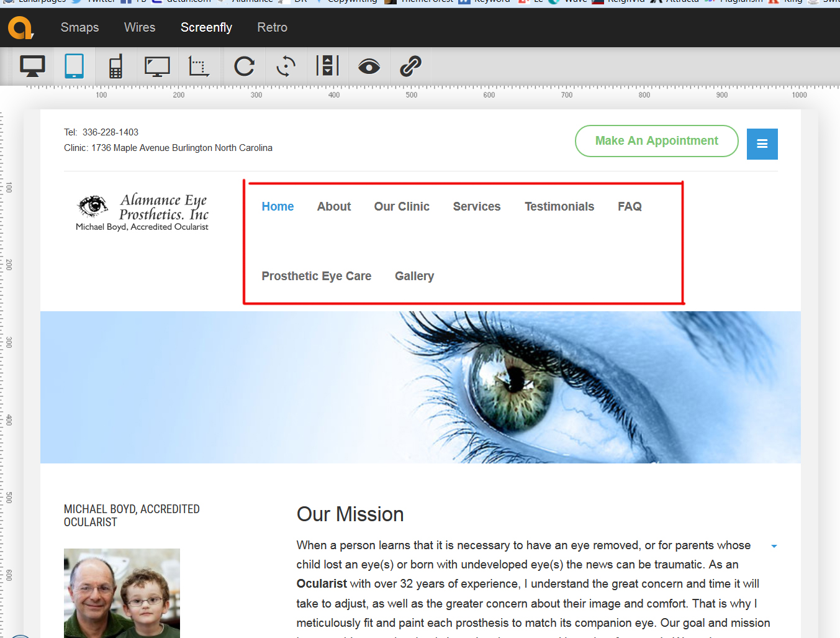Click the rotate screen icon

coord(286,66)
